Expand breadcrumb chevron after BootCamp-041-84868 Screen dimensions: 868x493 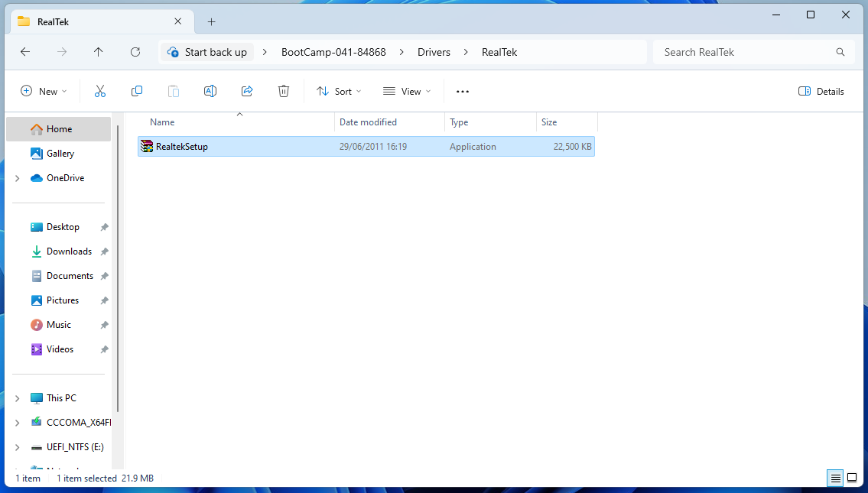pyautogui.click(x=401, y=52)
